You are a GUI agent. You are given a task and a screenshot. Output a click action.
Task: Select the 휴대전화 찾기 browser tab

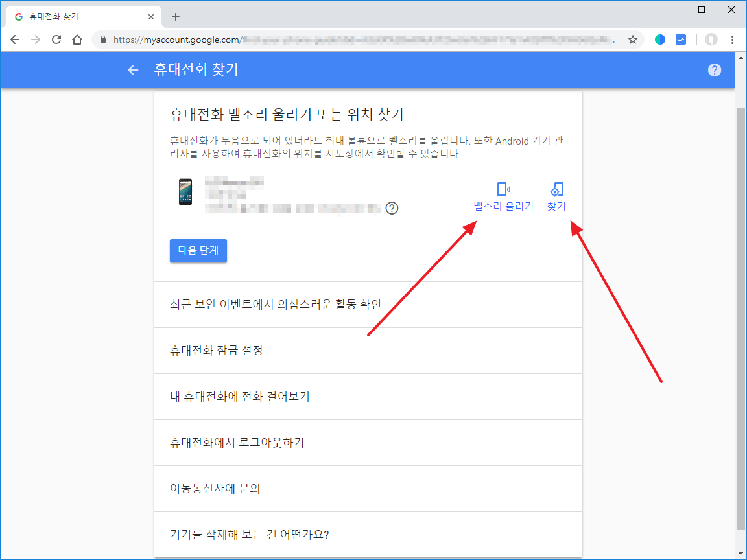point(78,17)
